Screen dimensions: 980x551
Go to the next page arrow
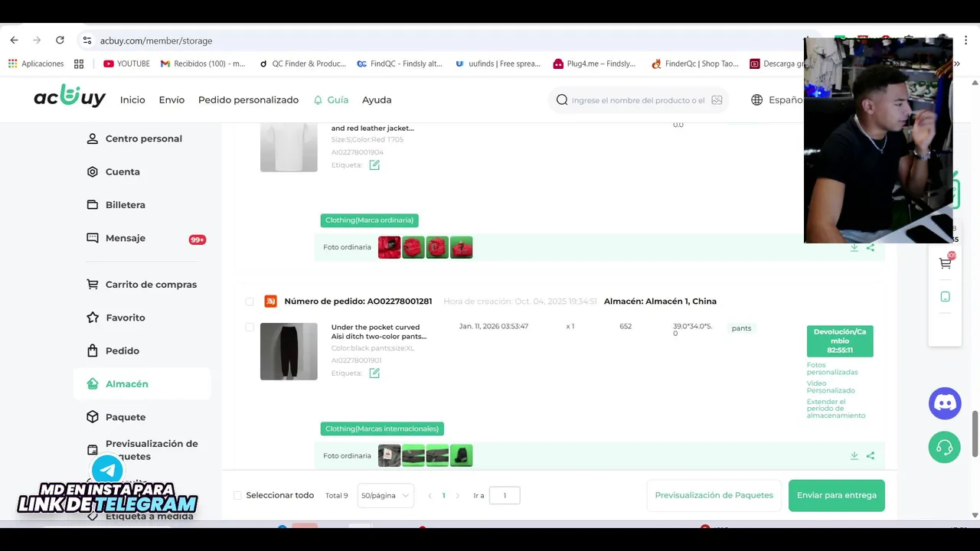pyautogui.click(x=458, y=496)
